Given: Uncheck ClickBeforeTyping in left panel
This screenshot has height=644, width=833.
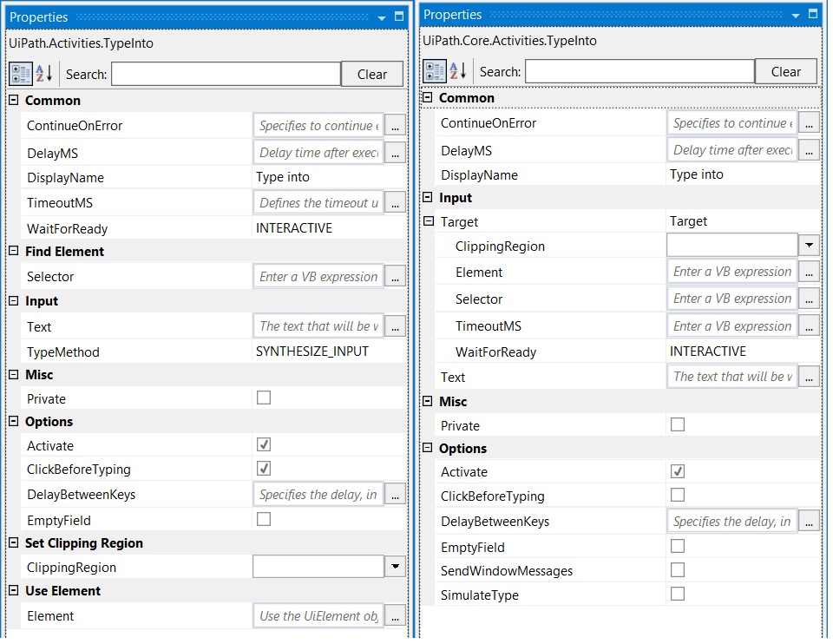Looking at the screenshot, I should 264,468.
